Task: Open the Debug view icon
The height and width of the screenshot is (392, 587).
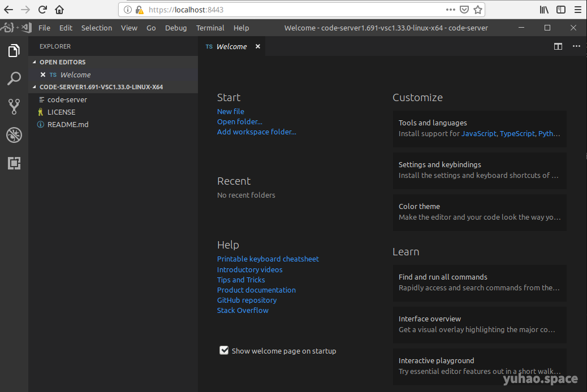Action: [x=14, y=135]
